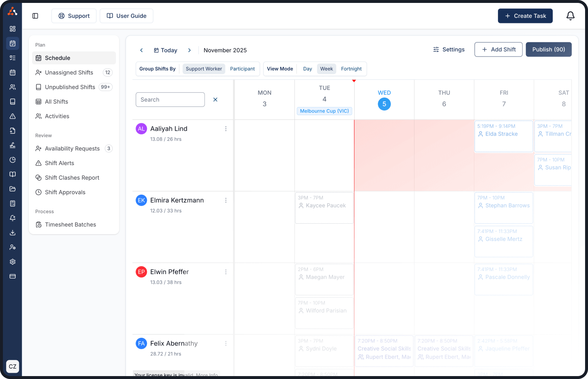Open the pie chart reports icon
588x379 pixels.
pos(12,160)
